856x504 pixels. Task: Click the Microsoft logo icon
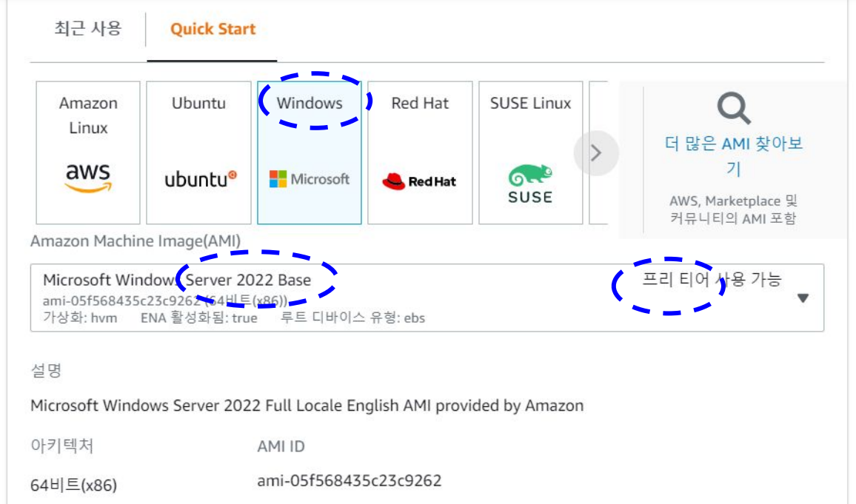tap(310, 179)
